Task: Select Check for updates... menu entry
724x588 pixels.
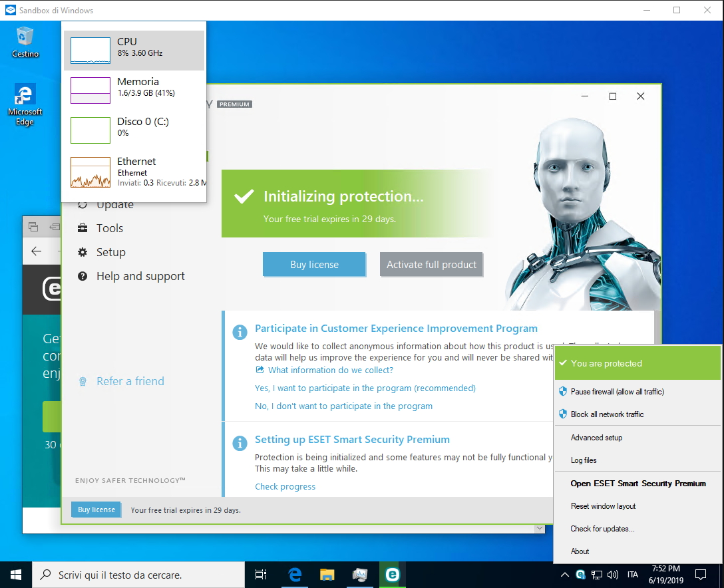Action: 637,528
